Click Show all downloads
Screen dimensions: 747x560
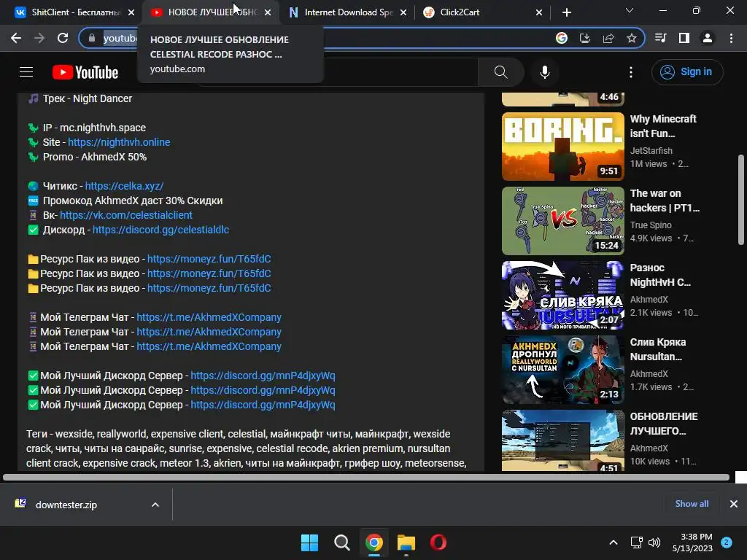pyautogui.click(x=692, y=504)
